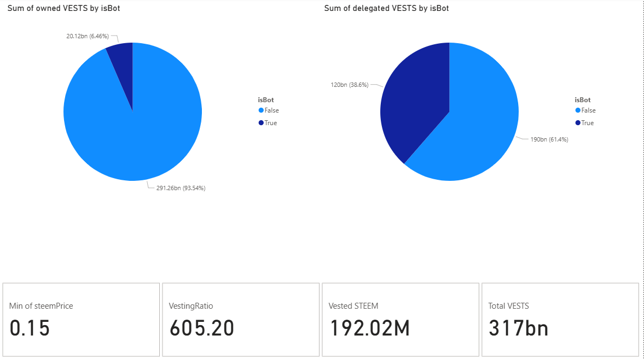Screen dimensions: 644x359
Task: Click the True legend marker in delegated VESTS chart
Action: [x=578, y=123]
